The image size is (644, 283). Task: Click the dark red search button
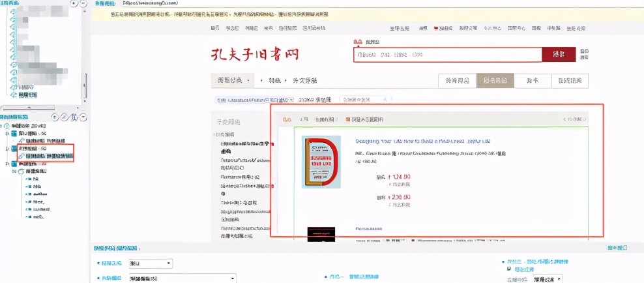point(559,55)
